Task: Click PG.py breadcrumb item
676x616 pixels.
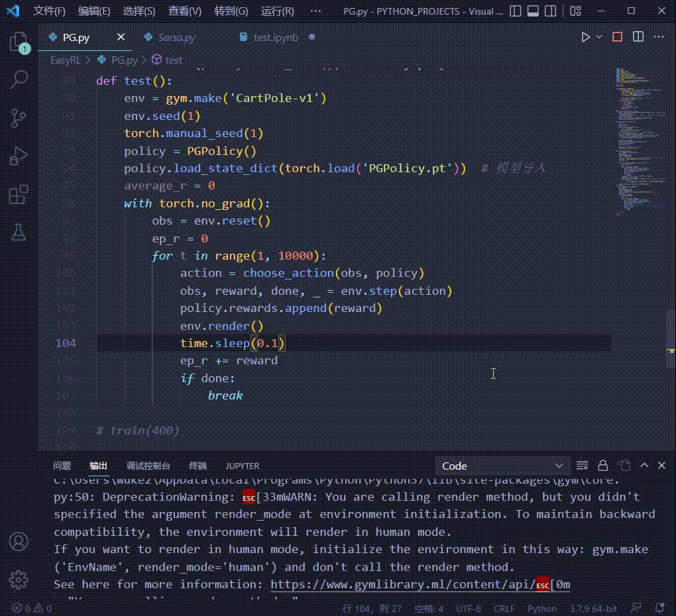Action: (124, 60)
